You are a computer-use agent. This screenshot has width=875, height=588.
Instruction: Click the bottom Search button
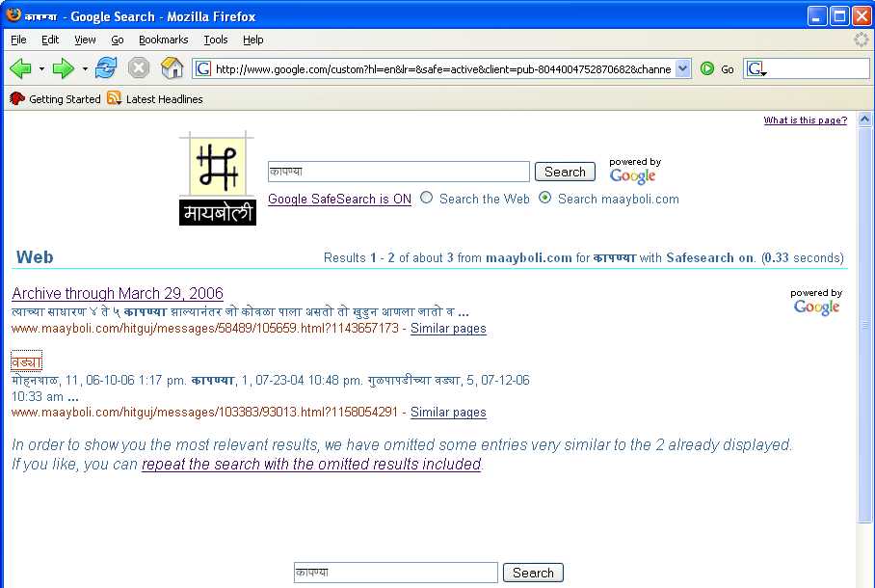pos(533,573)
